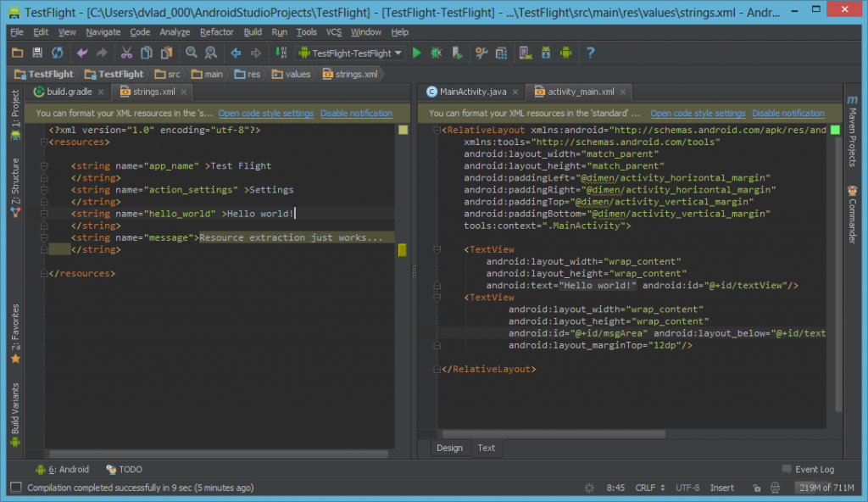
Task: Open the Refactor menu
Action: coord(216,32)
